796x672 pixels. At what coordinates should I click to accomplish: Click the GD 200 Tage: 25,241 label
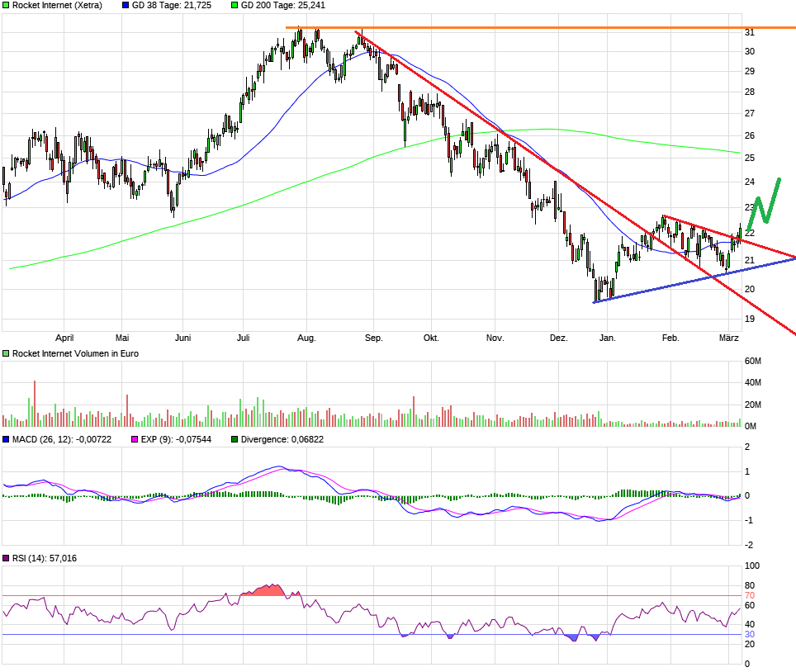285,6
